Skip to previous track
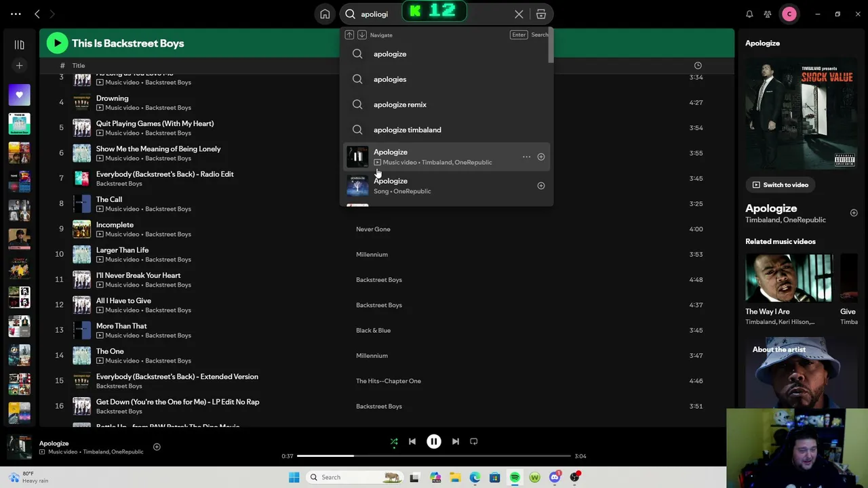868x488 pixels. tap(412, 442)
